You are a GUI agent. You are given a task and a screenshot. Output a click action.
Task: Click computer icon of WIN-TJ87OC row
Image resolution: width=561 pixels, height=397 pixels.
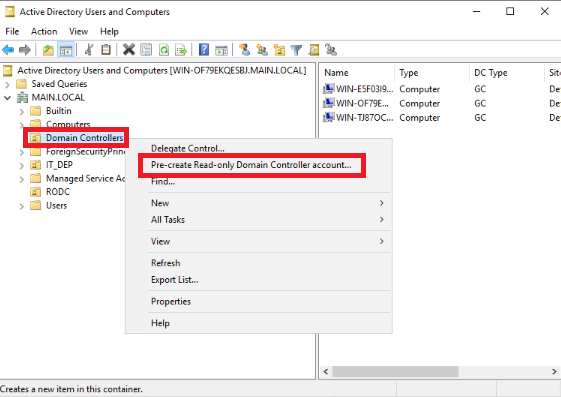pos(328,117)
